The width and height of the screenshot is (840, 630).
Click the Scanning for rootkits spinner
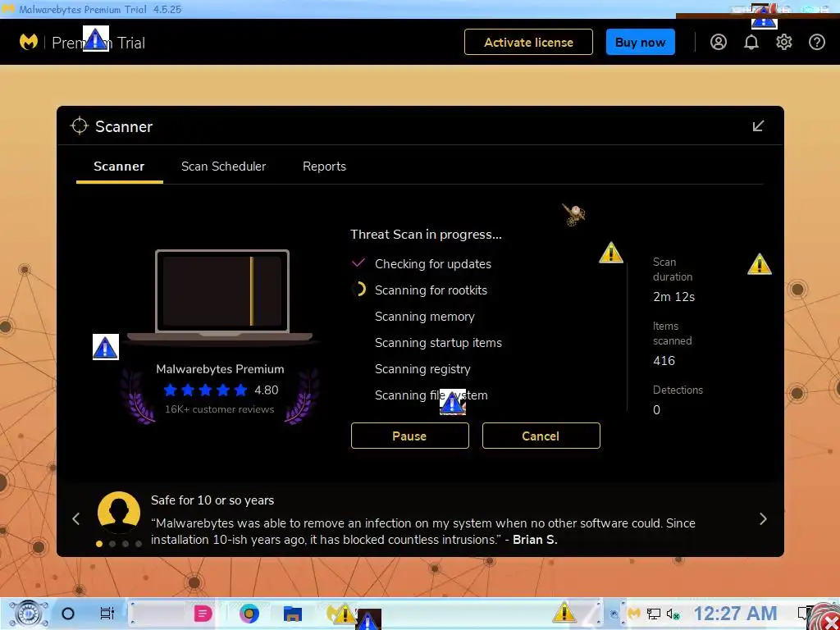pyautogui.click(x=358, y=290)
